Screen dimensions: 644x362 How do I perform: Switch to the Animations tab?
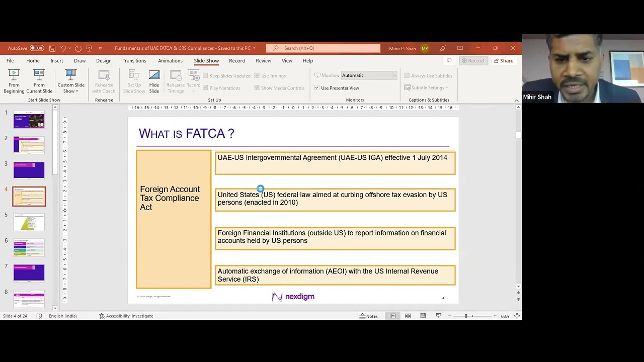coord(170,61)
